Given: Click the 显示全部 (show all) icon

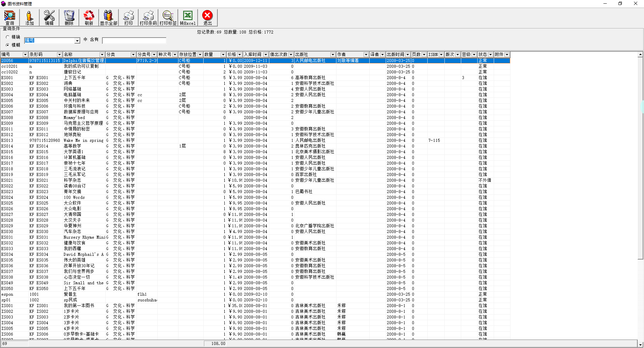Looking at the screenshot, I should 109,18.
